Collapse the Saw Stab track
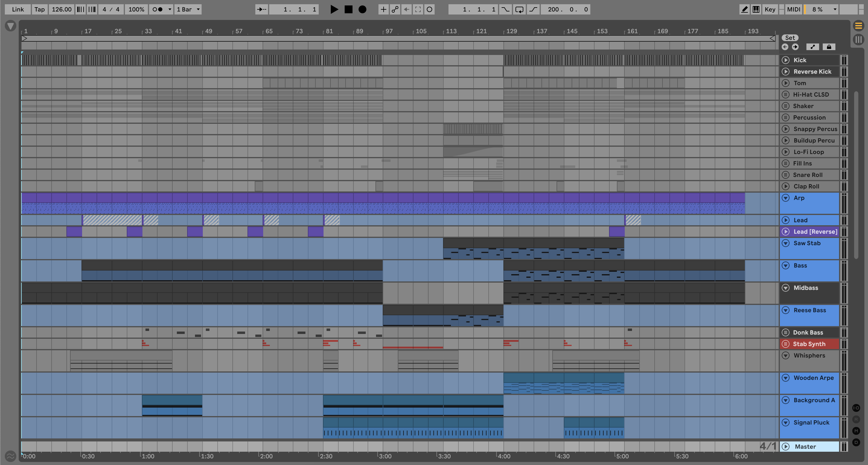Image resolution: width=868 pixels, height=465 pixels. coord(785,243)
